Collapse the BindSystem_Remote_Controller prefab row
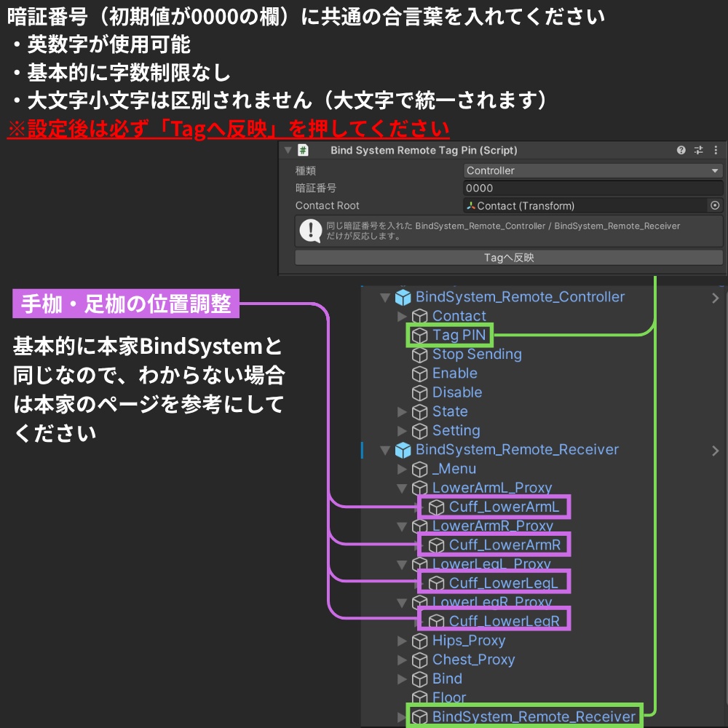 point(384,297)
